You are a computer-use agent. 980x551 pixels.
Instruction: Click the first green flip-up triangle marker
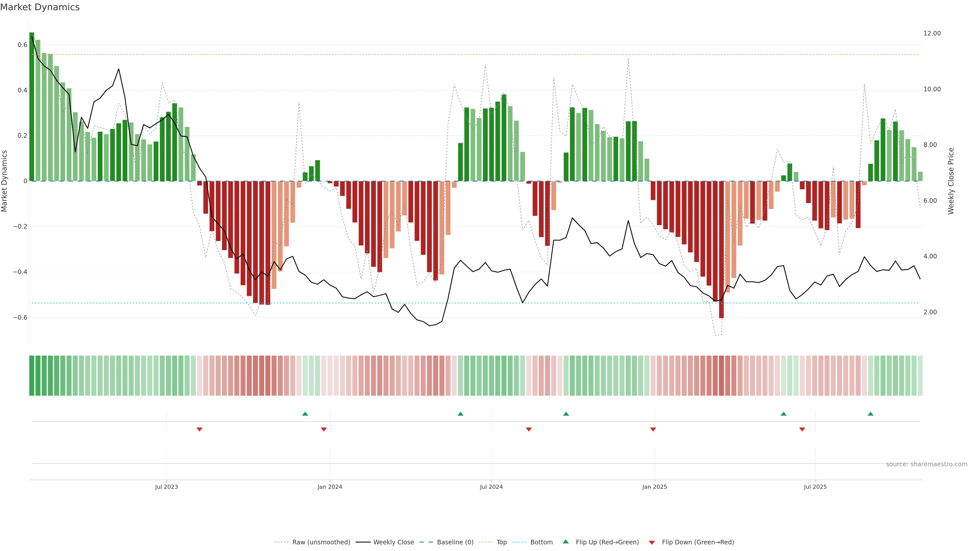pyautogui.click(x=305, y=414)
